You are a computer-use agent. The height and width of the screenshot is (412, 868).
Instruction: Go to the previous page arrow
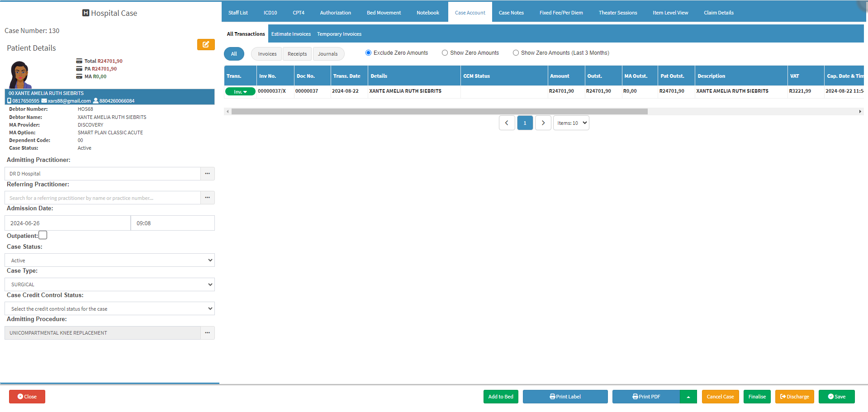click(507, 123)
